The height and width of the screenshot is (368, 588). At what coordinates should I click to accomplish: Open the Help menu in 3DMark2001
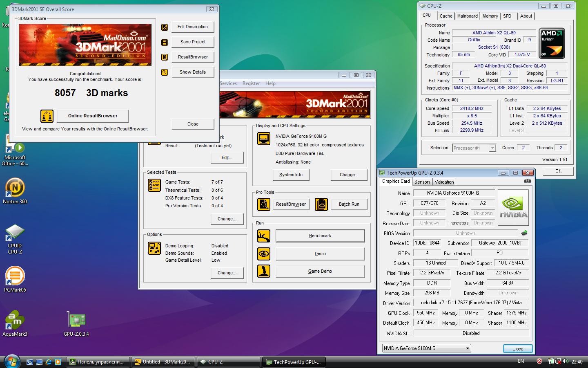click(x=270, y=83)
